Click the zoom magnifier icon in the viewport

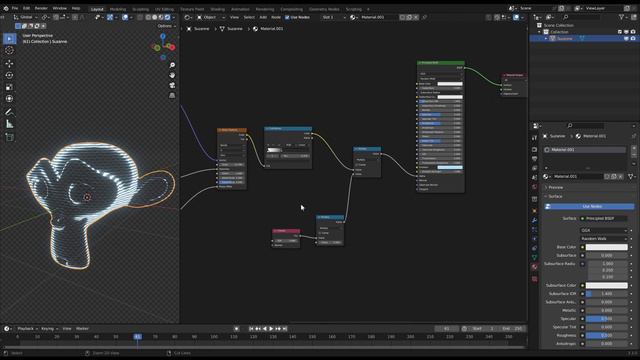pyautogui.click(x=172, y=65)
